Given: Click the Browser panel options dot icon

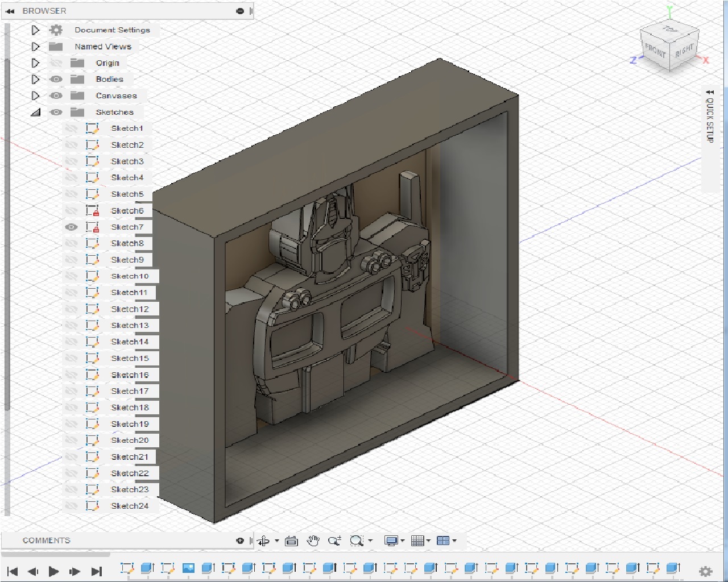Looking at the screenshot, I should pos(240,11).
